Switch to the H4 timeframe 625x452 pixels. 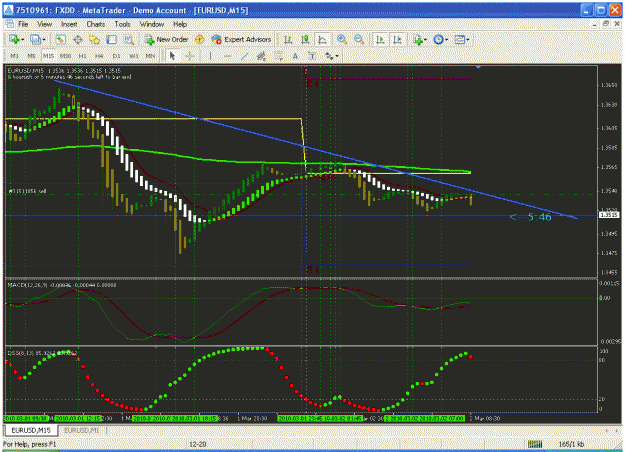click(x=99, y=56)
